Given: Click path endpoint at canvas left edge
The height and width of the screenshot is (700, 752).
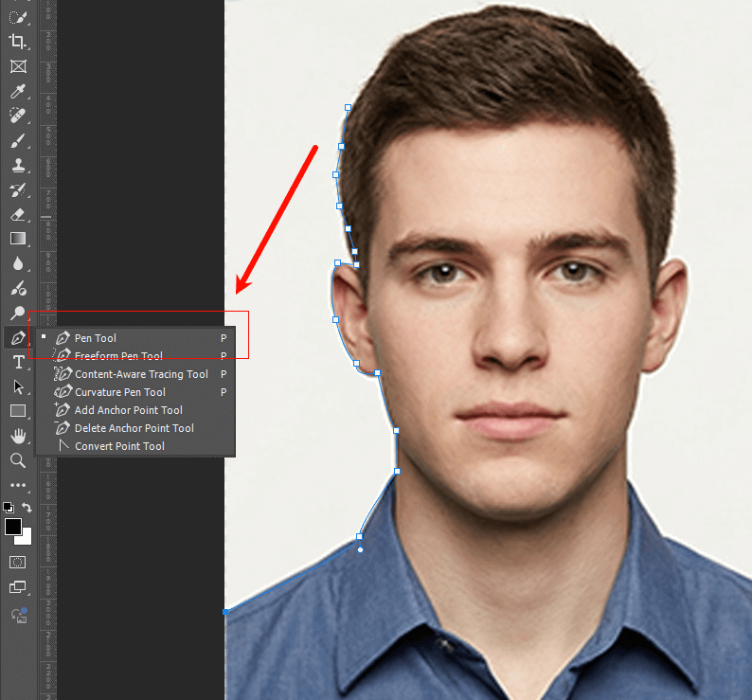Looking at the screenshot, I should (x=225, y=612).
